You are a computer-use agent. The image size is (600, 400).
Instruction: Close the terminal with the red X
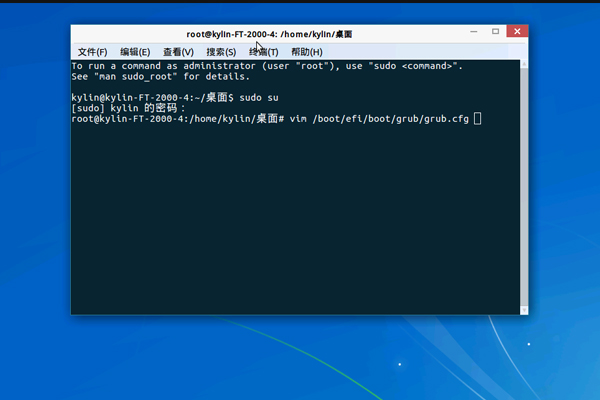[515, 33]
